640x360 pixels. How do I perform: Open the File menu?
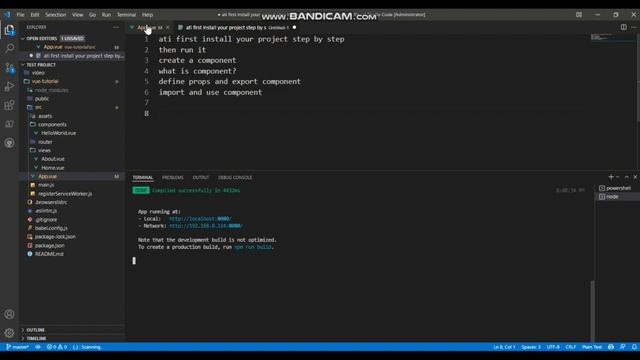pyautogui.click(x=20, y=15)
